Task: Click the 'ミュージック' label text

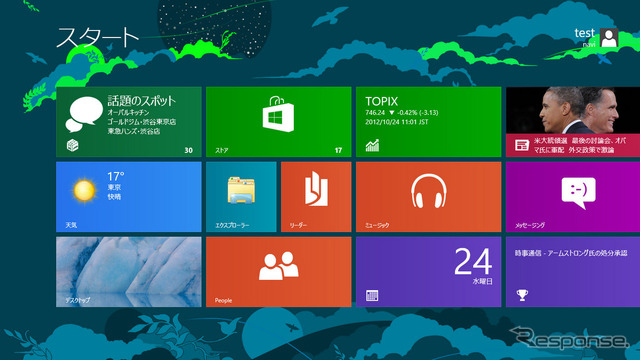Action: (377, 225)
